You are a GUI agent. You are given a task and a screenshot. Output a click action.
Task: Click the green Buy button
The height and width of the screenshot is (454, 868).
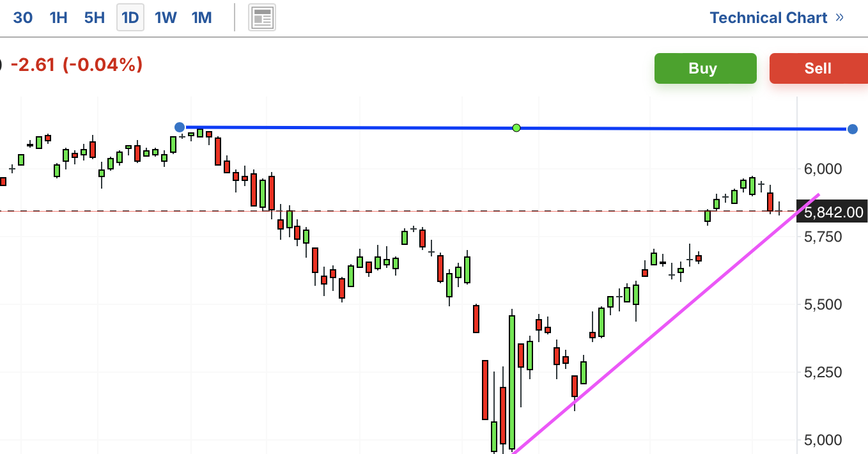[705, 68]
